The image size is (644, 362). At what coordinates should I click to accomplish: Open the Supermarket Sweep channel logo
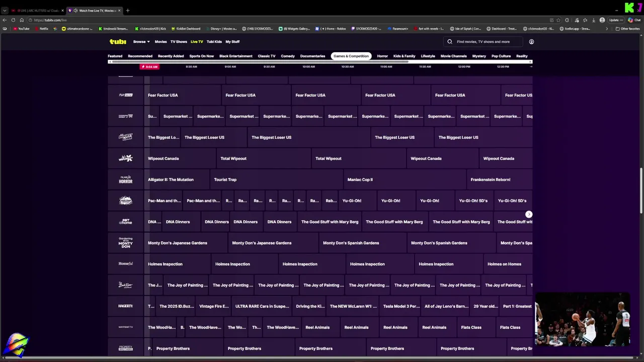point(126,116)
